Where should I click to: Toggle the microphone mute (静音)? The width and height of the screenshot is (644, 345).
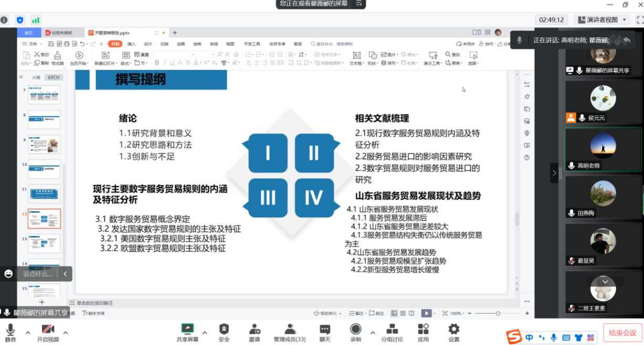[x=10, y=332]
